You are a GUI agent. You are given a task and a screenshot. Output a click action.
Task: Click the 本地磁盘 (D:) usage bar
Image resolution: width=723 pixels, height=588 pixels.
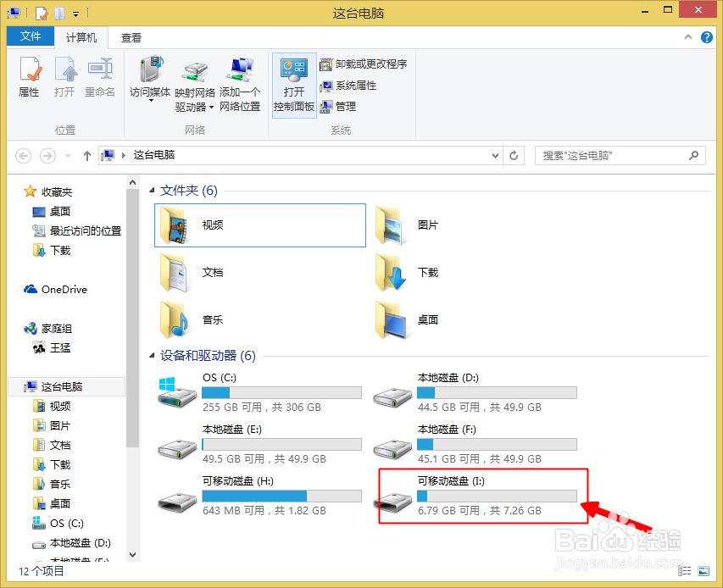(x=497, y=392)
